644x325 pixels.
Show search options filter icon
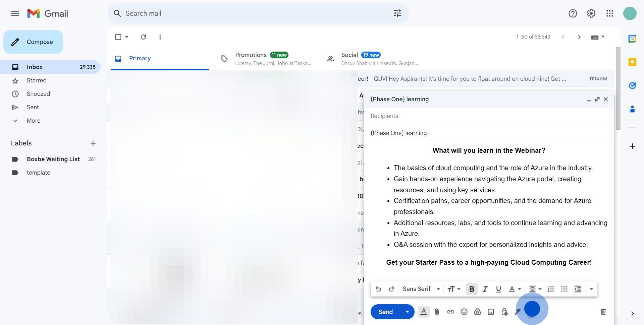point(397,13)
